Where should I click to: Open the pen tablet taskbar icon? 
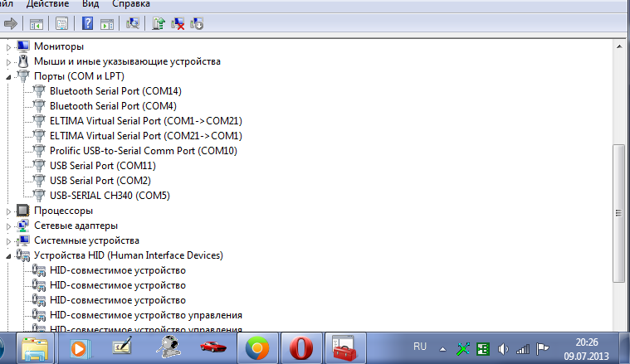click(123, 346)
